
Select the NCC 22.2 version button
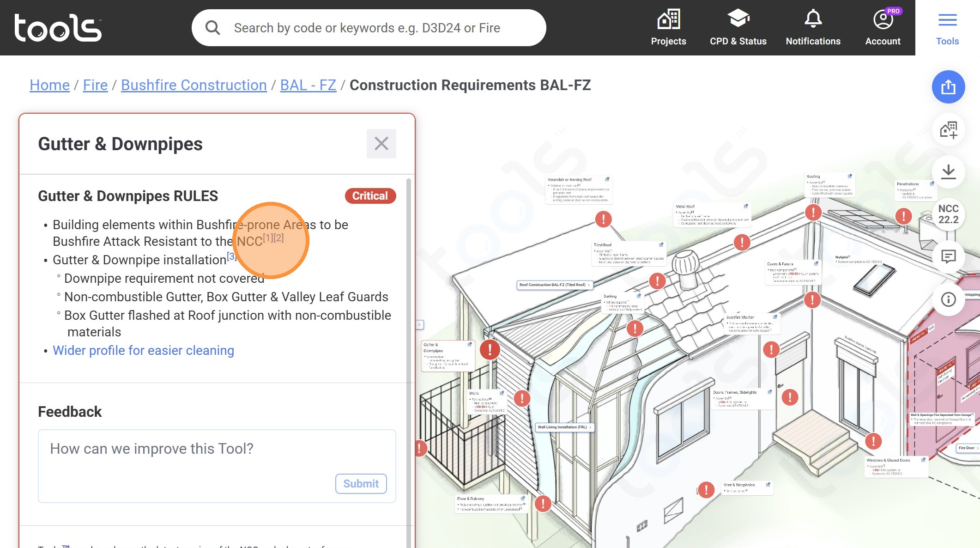click(x=948, y=214)
